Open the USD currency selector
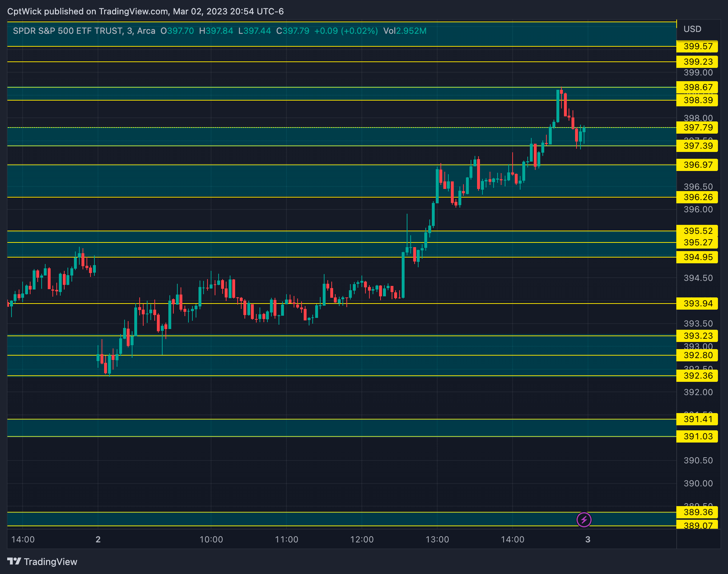This screenshot has width=728, height=574. pyautogui.click(x=692, y=29)
